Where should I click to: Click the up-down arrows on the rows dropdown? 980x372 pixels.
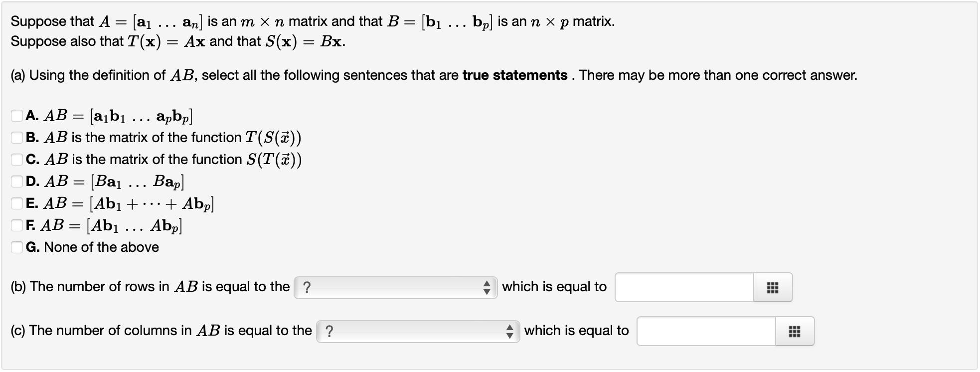pyautogui.click(x=487, y=288)
